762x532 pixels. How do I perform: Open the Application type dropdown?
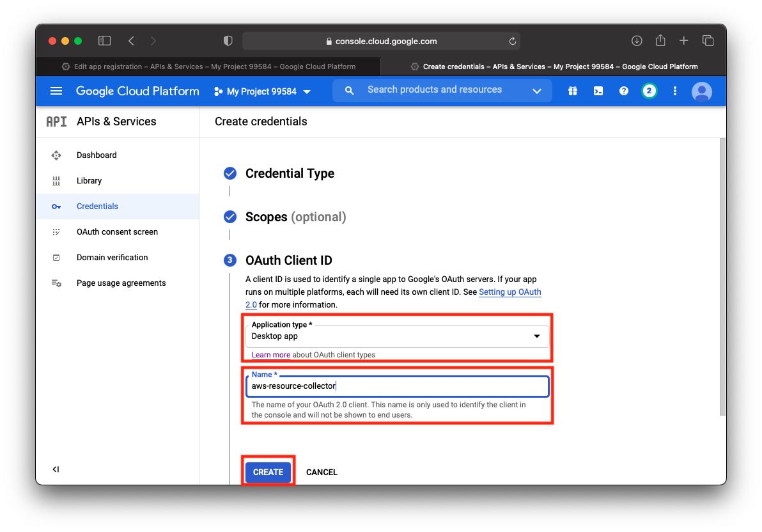(397, 336)
